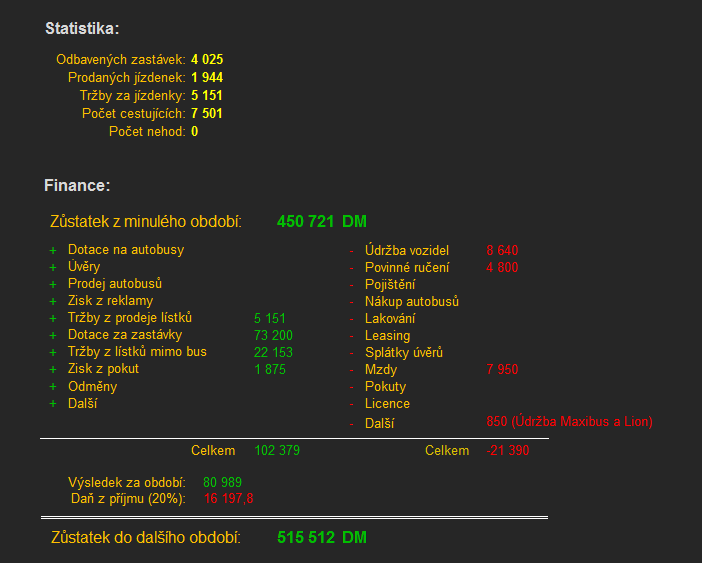Select the Dotace na autobusy income row

coord(126,250)
